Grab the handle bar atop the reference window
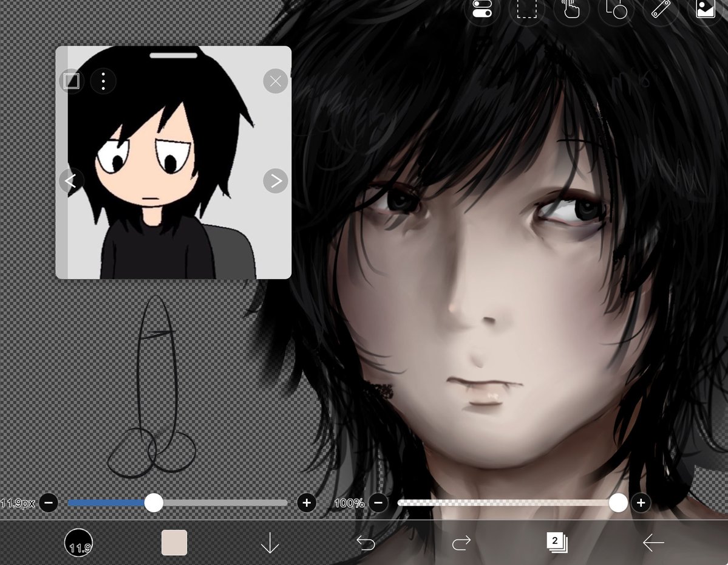Image resolution: width=728 pixels, height=565 pixels. [174, 55]
